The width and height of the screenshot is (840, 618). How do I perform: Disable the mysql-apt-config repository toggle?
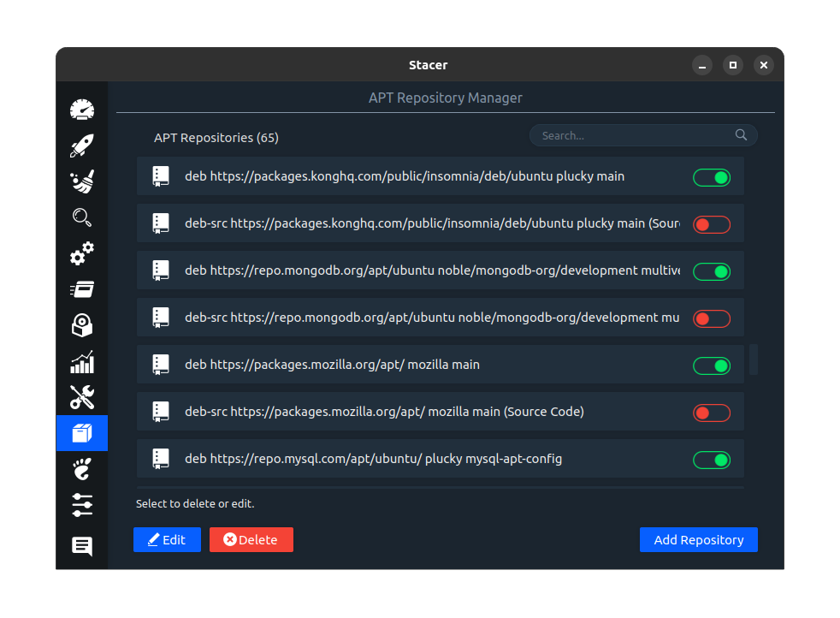click(x=711, y=460)
